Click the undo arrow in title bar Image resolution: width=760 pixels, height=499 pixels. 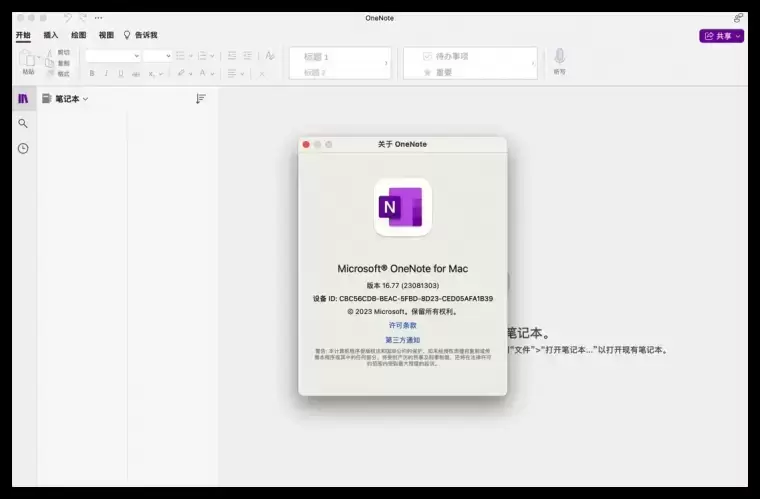[67, 18]
